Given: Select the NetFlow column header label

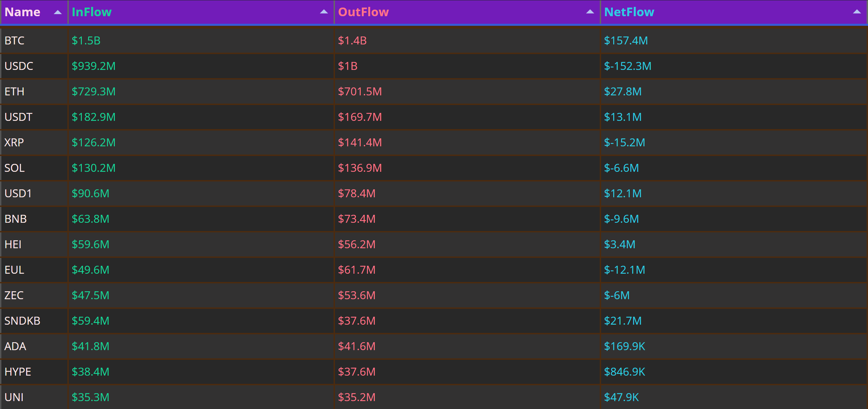Looking at the screenshot, I should tap(629, 12).
